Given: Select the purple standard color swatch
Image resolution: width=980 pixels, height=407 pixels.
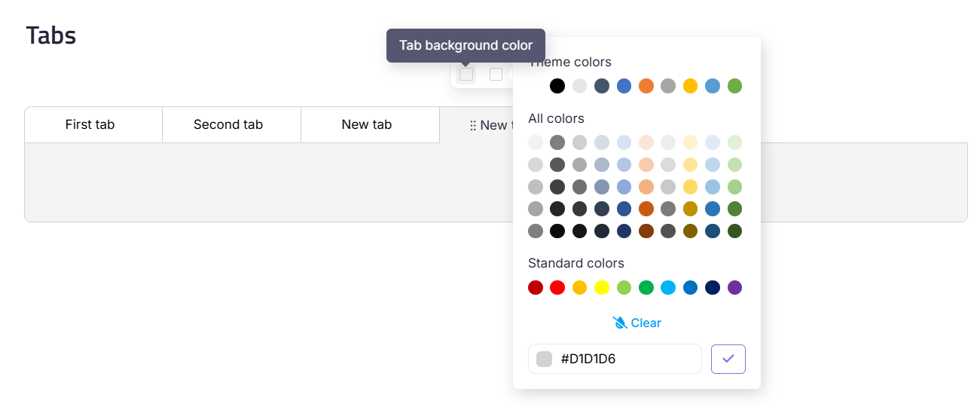Looking at the screenshot, I should point(735,287).
